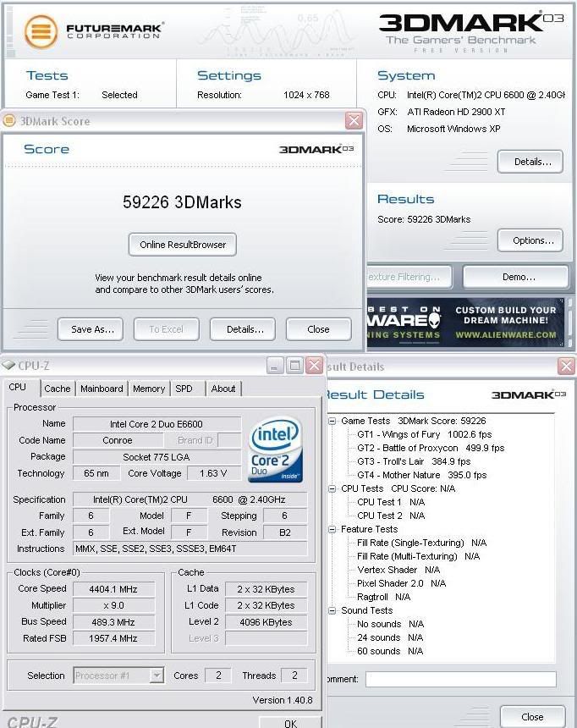
Task: Click the Core Speed 4404.1 MHz value
Action: 113,589
